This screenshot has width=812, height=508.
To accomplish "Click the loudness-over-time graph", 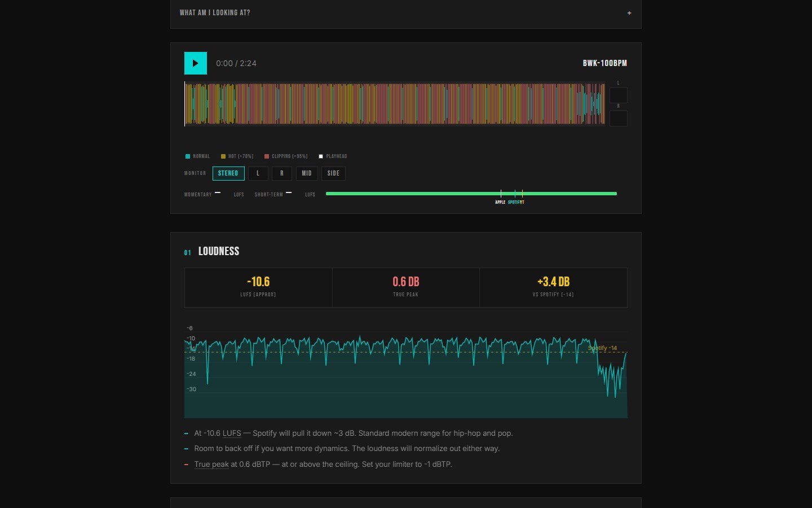I will coord(406,370).
